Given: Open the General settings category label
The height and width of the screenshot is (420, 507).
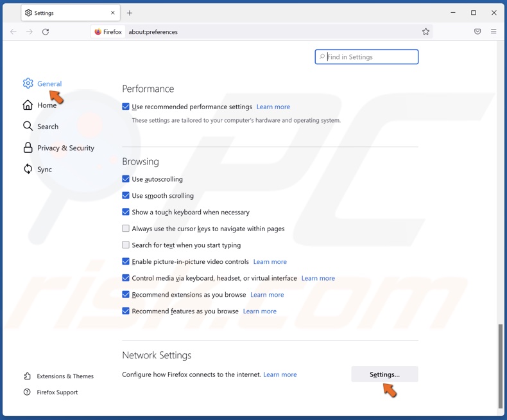Looking at the screenshot, I should [x=49, y=83].
